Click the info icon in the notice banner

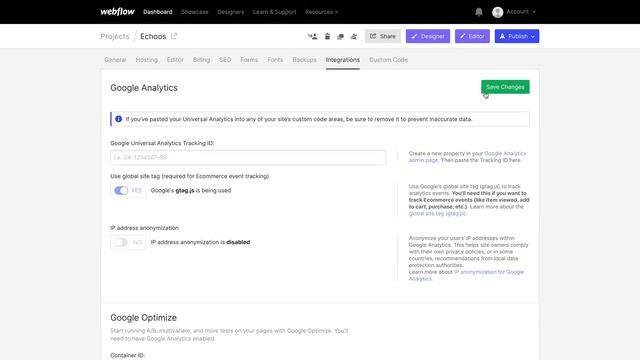tap(118, 119)
